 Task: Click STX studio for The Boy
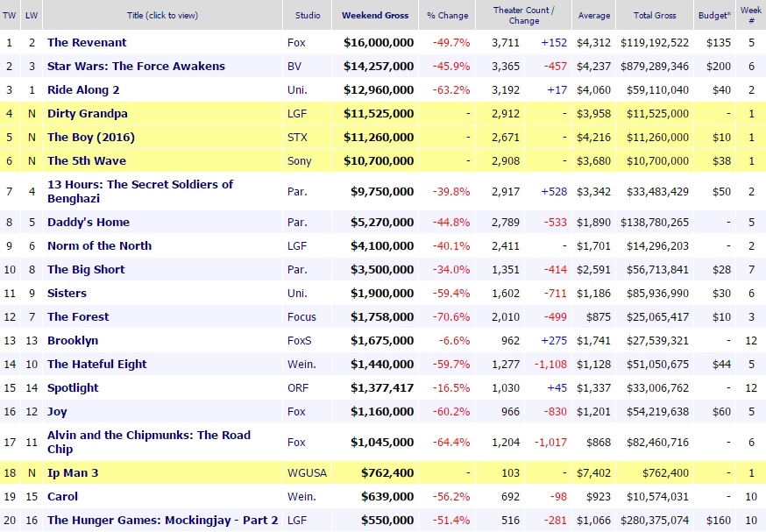point(297,138)
